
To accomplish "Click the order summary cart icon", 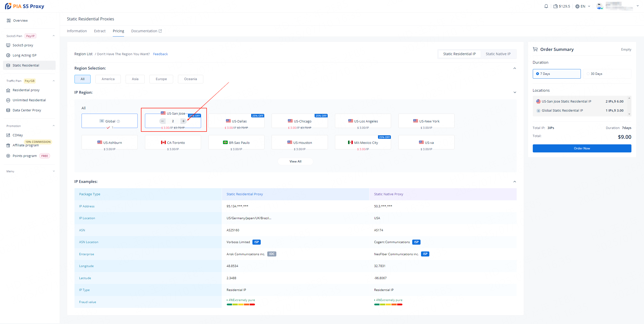I will 535,49.
